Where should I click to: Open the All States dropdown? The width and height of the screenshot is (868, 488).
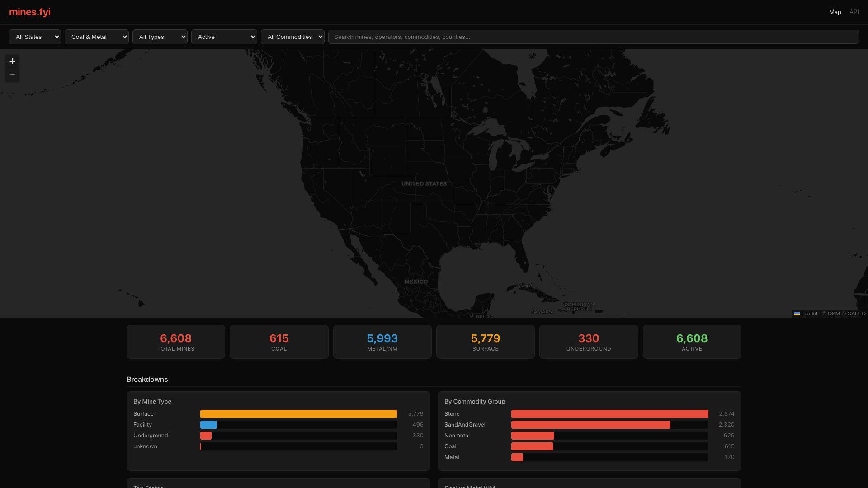35,37
